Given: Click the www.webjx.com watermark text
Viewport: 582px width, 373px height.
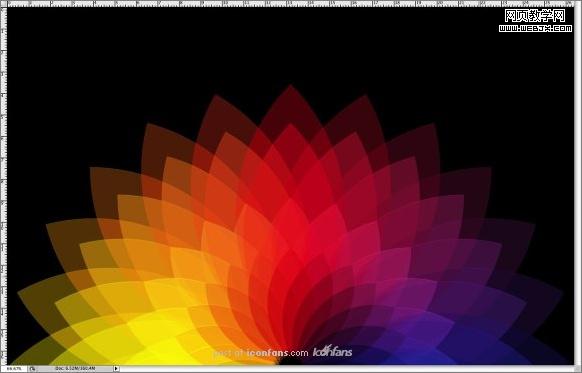Looking at the screenshot, I should click(535, 28).
